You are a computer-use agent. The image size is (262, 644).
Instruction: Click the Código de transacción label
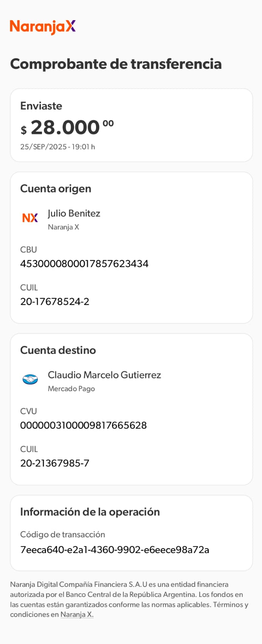click(62, 535)
